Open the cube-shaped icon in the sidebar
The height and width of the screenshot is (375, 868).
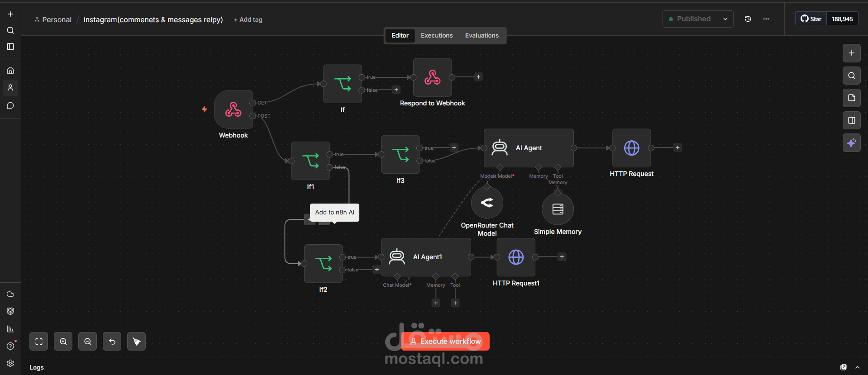tap(10, 311)
